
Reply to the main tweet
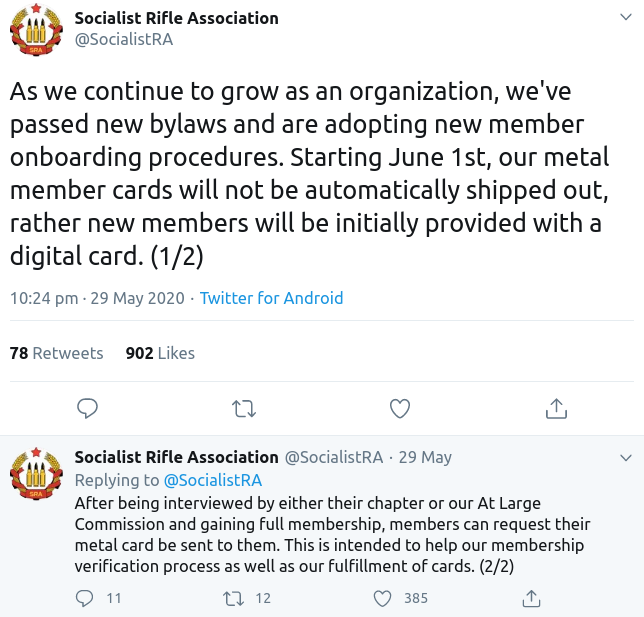point(87,408)
